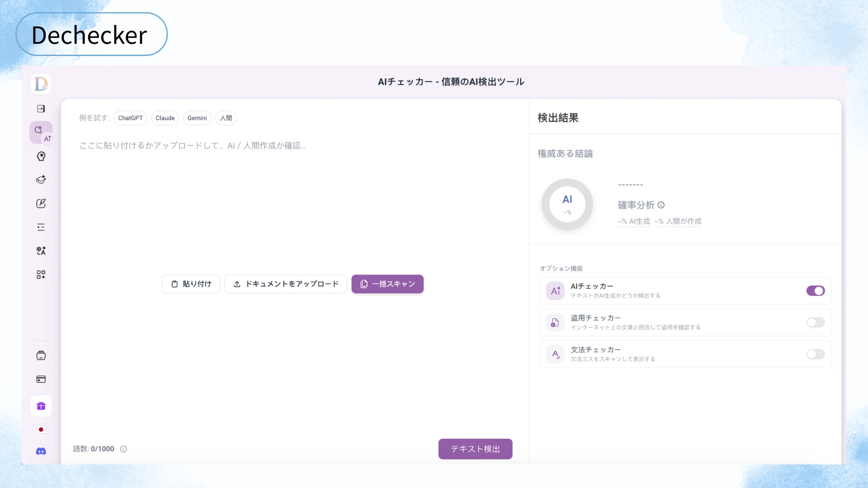
Task: Click the AIチェッカー option icon
Action: point(555,291)
